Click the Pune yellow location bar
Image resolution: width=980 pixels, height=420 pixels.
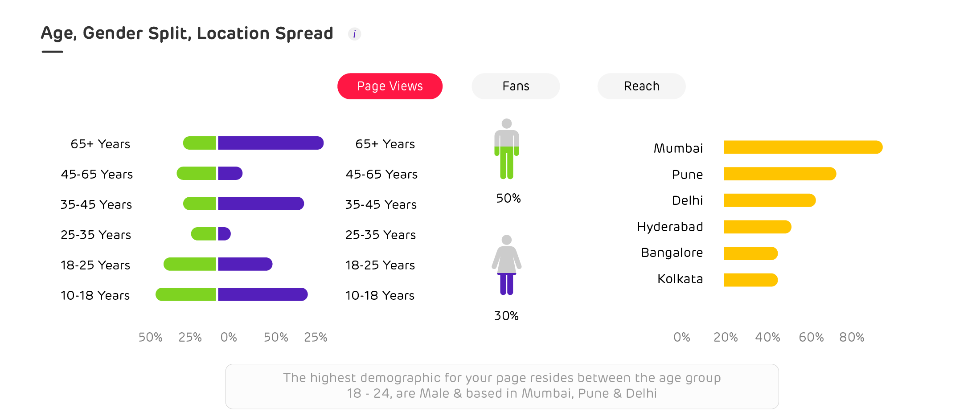tap(779, 174)
